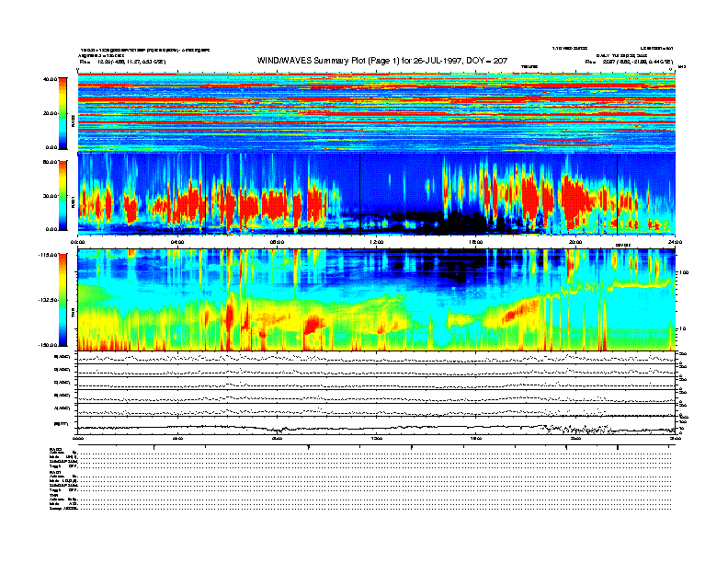Click the 24:00 label under RAD1 panel

(675, 242)
